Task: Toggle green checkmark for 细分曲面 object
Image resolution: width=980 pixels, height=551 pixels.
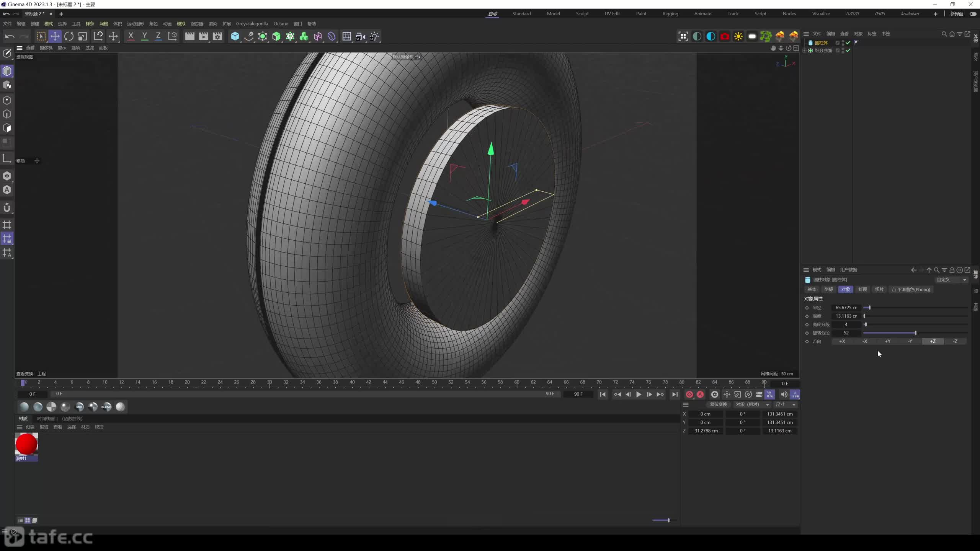Action: 848,50
